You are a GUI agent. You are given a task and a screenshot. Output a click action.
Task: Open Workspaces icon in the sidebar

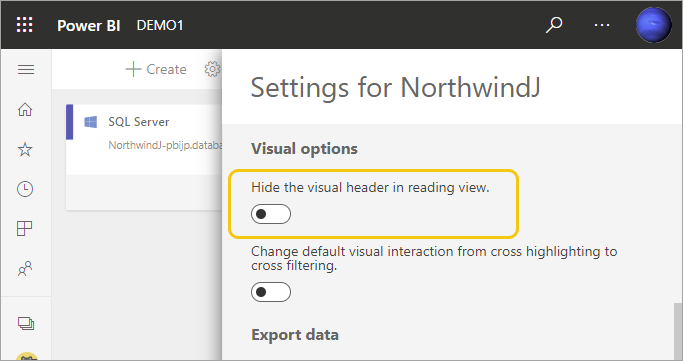[x=26, y=323]
